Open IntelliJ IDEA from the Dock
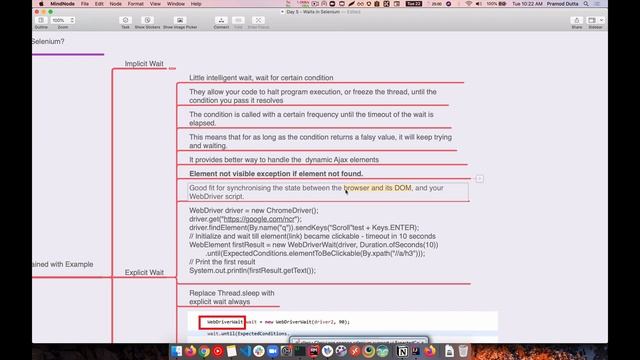Image resolution: width=640 pixels, height=360 pixels. pos(416,351)
